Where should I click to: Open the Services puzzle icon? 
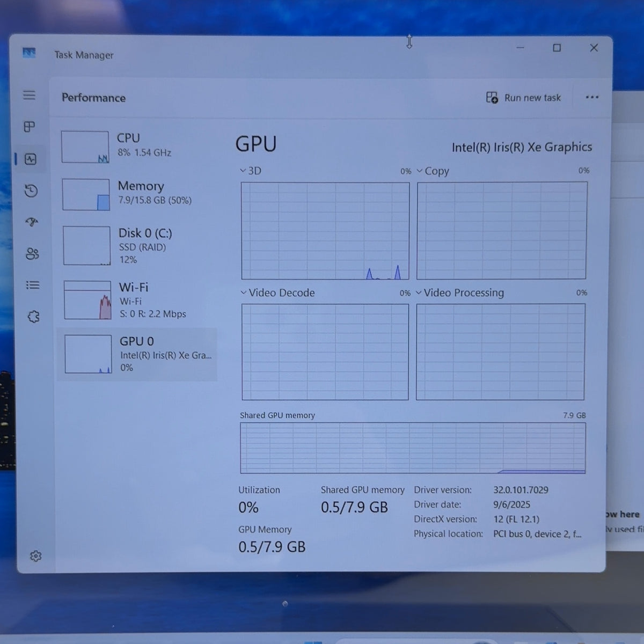[x=33, y=317]
